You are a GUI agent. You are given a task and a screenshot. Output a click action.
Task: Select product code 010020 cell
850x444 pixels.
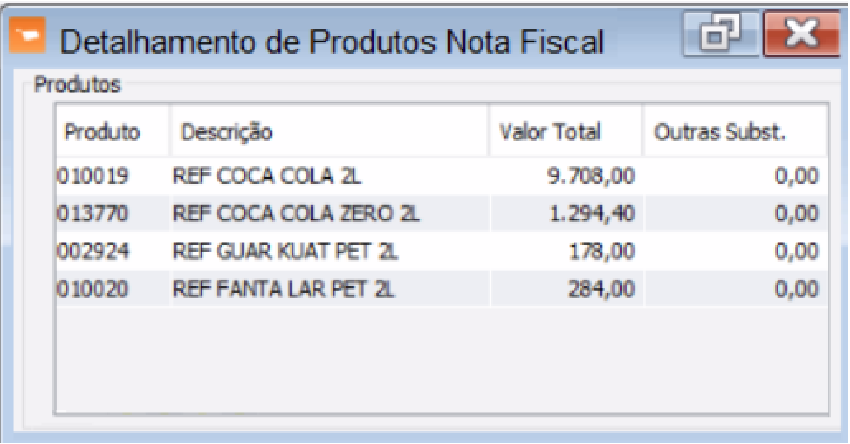click(x=84, y=288)
